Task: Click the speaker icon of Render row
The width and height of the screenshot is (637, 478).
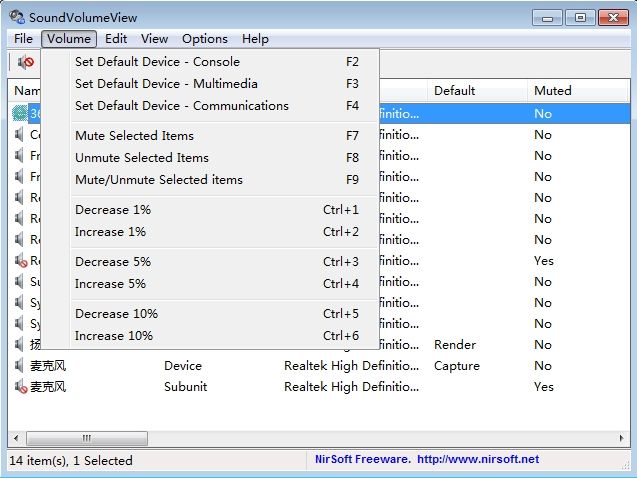Action: tap(19, 344)
